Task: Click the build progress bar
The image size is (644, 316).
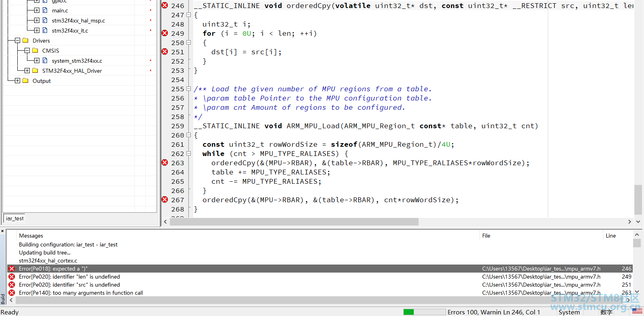Action: point(425,312)
